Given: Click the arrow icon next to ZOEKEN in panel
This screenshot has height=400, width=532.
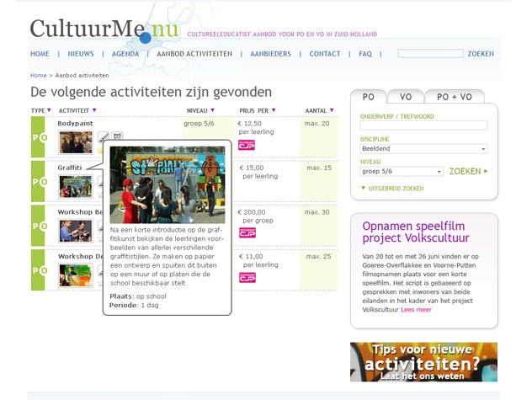Looking at the screenshot, I should (486, 171).
